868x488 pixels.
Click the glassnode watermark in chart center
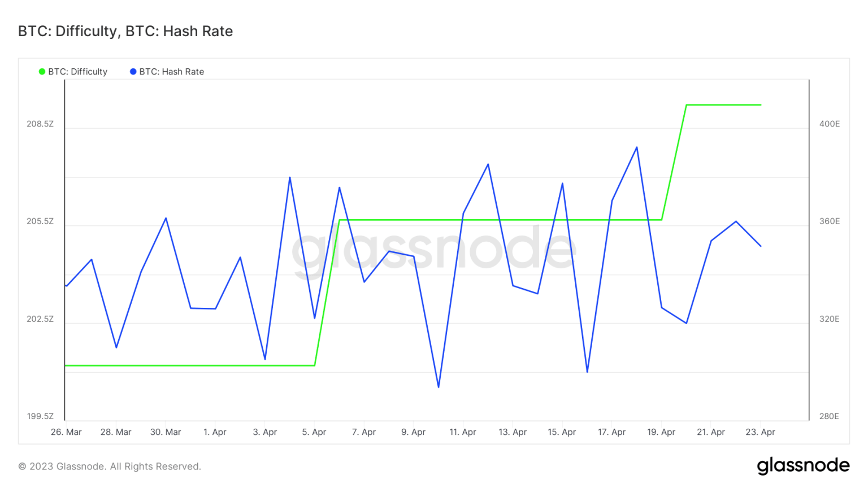[x=434, y=249]
